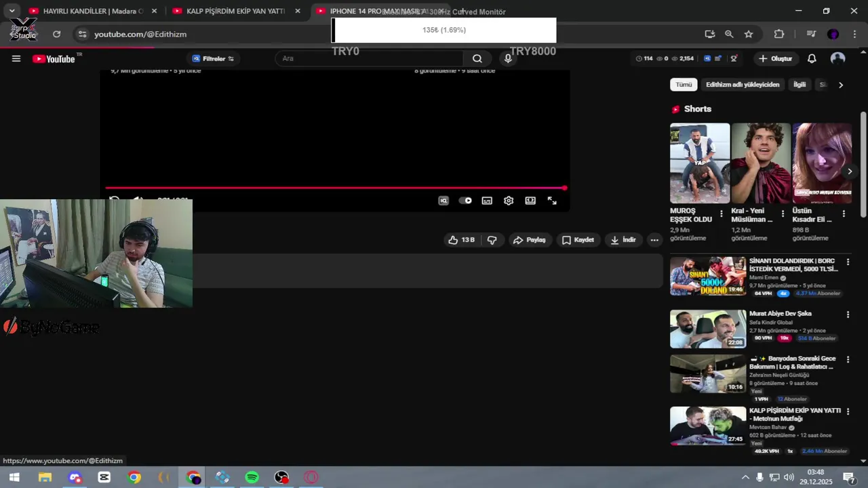Click the IQ button in player controls
868x488 pixels.
pos(443,201)
